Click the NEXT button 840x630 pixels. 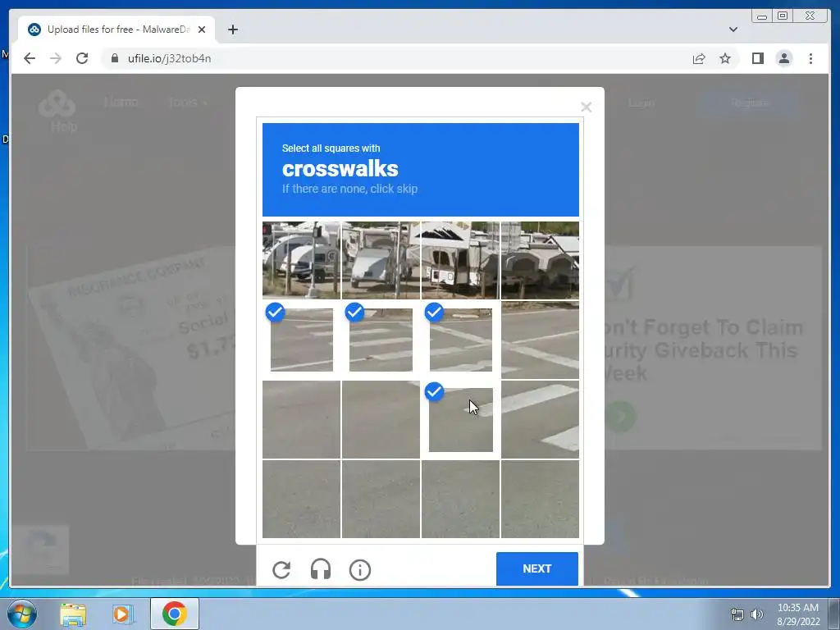536,568
